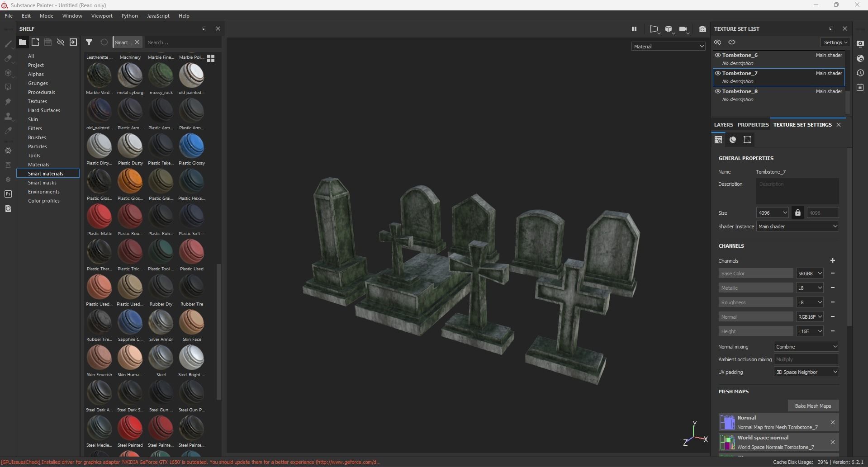
Task: Select the Steel Painted red material
Action: click(x=130, y=428)
